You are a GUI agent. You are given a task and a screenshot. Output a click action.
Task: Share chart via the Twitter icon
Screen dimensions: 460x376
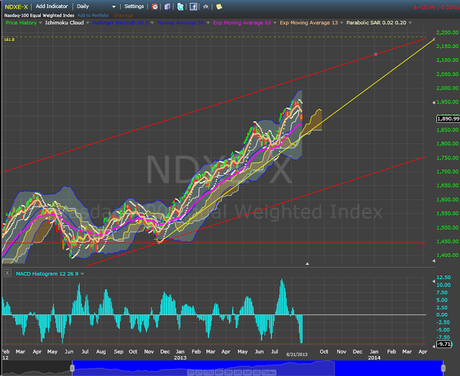pos(180,7)
